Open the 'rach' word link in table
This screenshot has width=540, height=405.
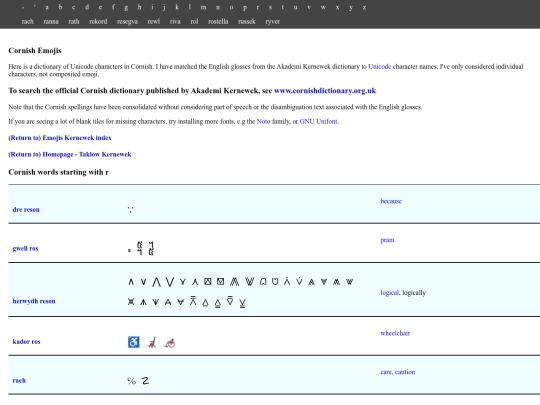pos(19,381)
